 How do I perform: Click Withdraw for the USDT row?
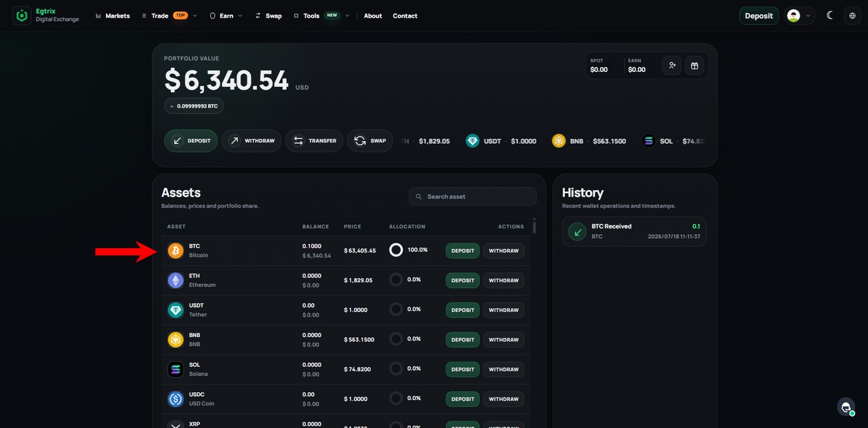504,310
